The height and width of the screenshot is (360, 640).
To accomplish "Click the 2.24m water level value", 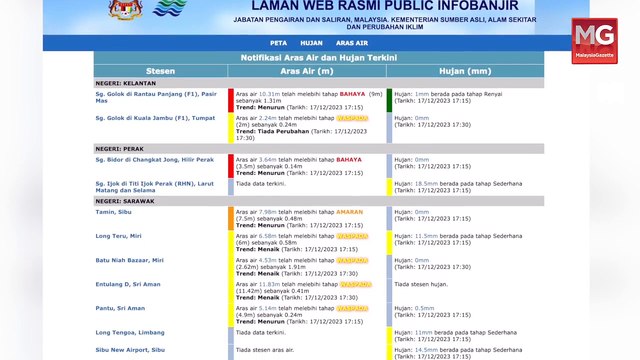I will 268,118.
